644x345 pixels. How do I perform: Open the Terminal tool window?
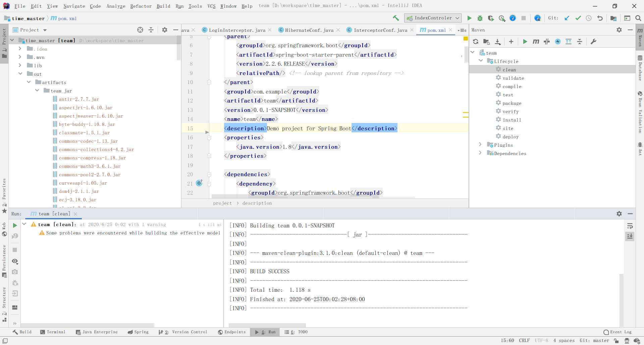pyautogui.click(x=53, y=332)
